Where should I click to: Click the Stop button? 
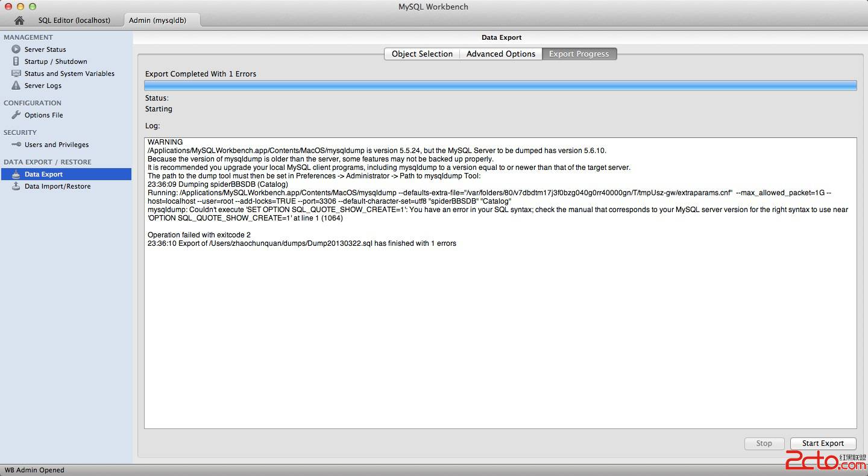[764, 443]
